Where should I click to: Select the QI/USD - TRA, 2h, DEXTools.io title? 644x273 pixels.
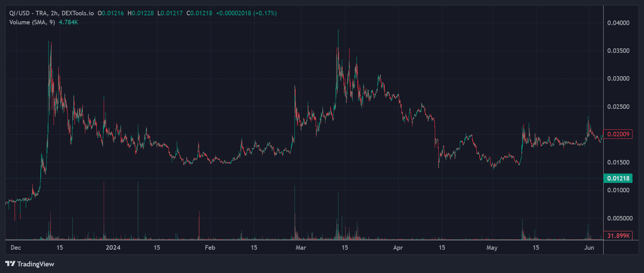click(52, 13)
